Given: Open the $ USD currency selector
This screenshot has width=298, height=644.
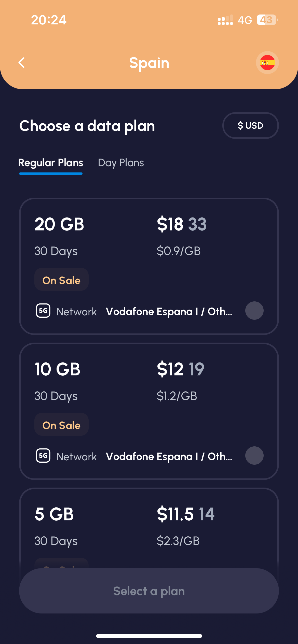Looking at the screenshot, I should point(250,126).
